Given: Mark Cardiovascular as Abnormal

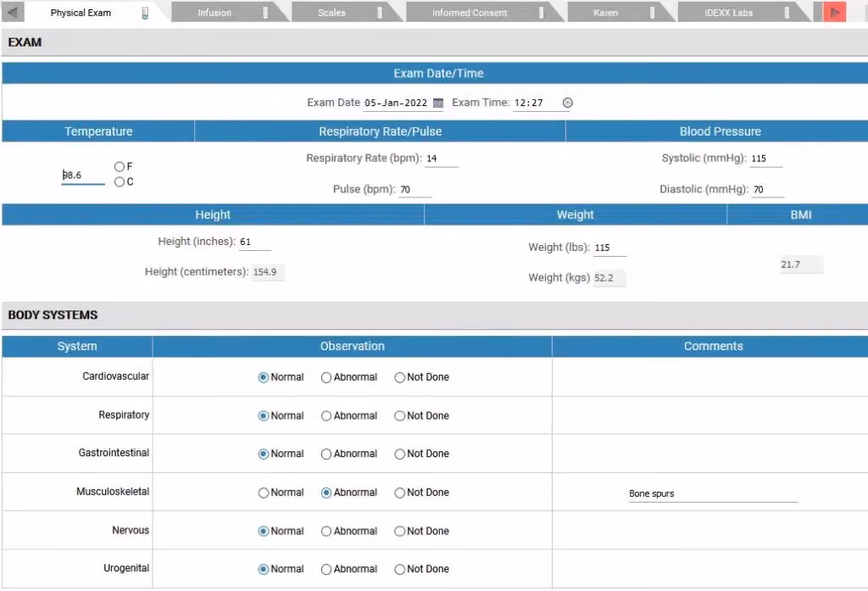Looking at the screenshot, I should 326,377.
